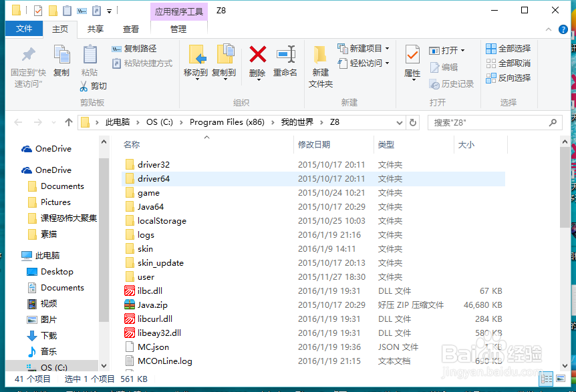Screen dimensions: 576x392
Task: Click the Paste clipboard icon
Action: [90, 54]
